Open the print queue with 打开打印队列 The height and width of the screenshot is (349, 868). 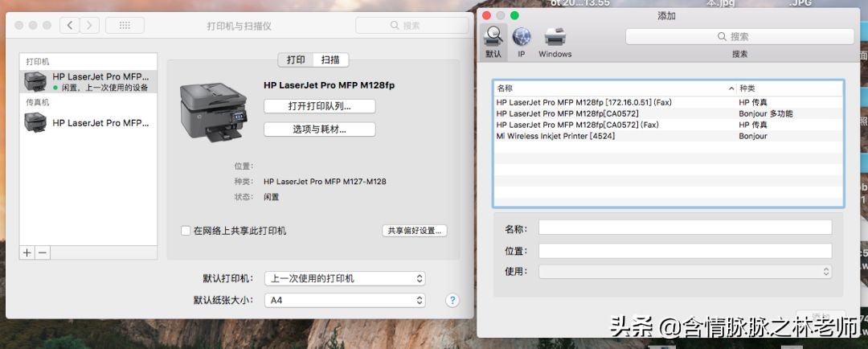pos(319,106)
